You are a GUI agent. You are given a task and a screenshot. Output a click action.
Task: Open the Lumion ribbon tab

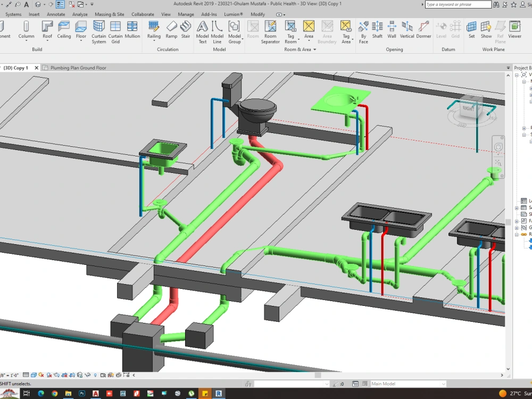click(234, 14)
